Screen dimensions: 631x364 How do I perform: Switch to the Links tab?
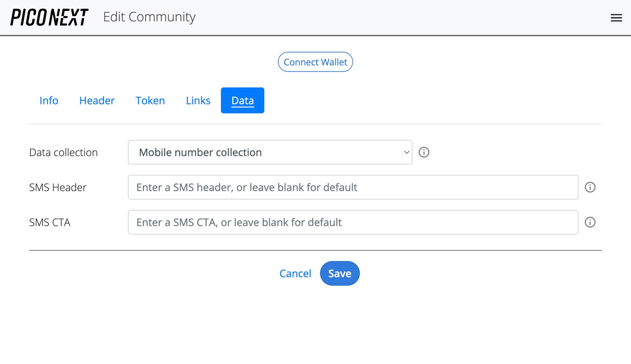coord(198,101)
